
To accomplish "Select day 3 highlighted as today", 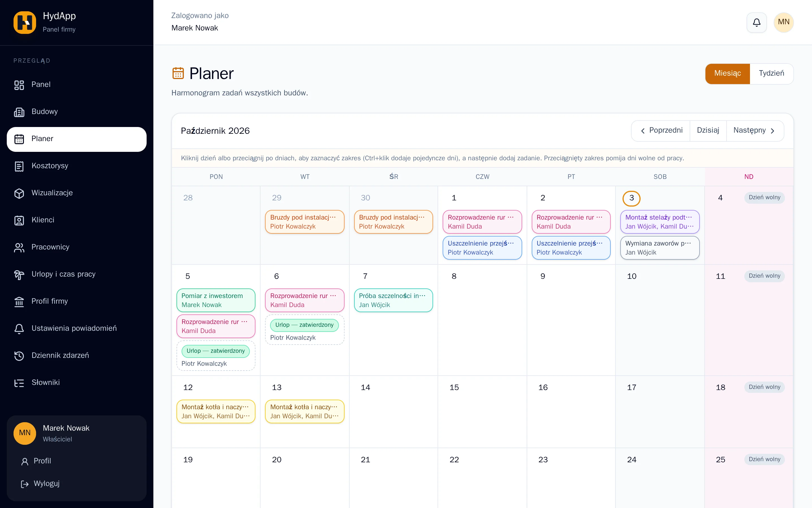I will point(631,198).
